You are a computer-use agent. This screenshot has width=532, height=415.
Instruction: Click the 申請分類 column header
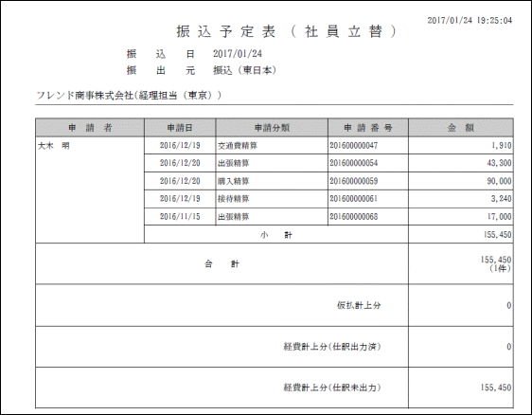pos(272,128)
